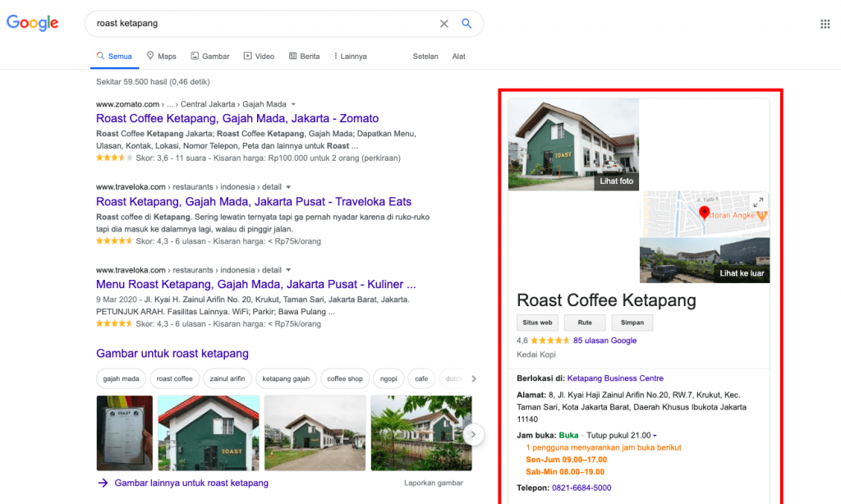Select the Semua tab
Image resolution: width=841 pixels, height=504 pixels.
[x=114, y=57]
